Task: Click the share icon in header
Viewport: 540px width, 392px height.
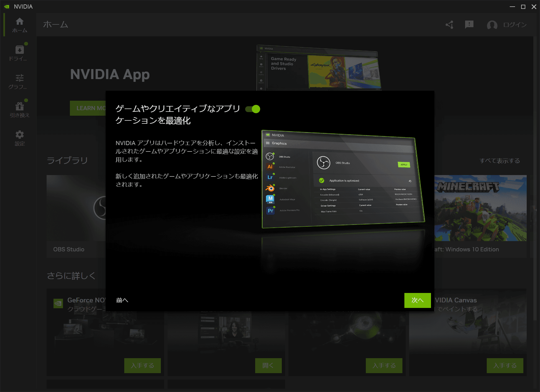Action: (x=450, y=25)
